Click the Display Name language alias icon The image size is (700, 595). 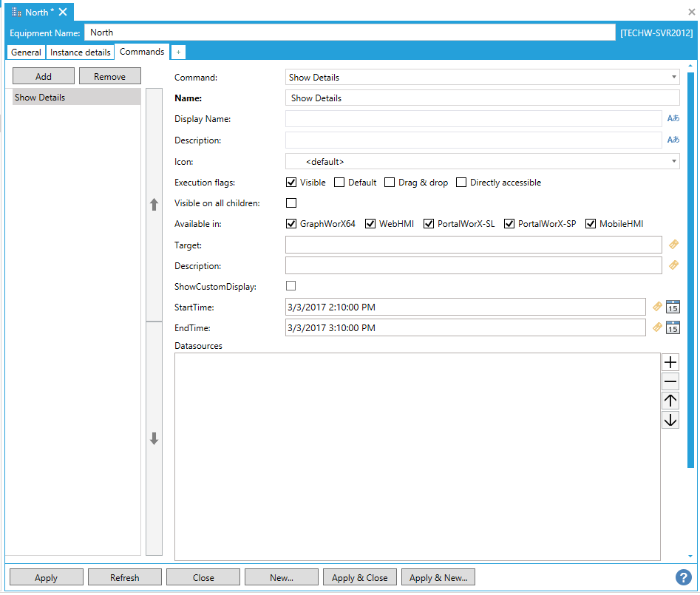point(673,119)
